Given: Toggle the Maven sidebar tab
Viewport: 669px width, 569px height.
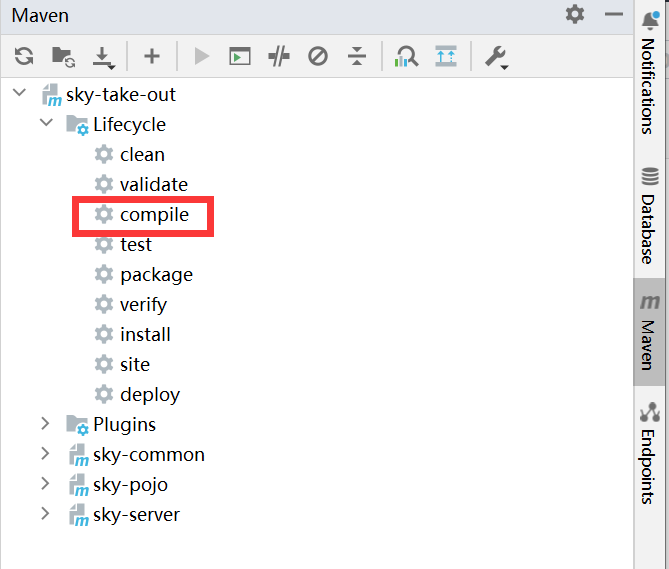Looking at the screenshot, I should 649,332.
